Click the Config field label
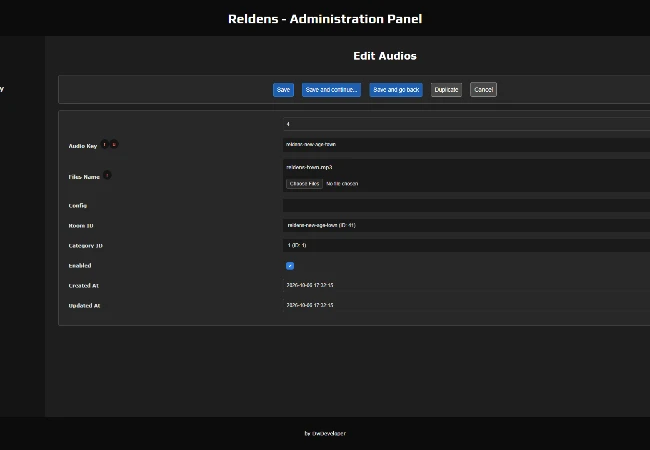The image size is (650, 450). pos(78,206)
